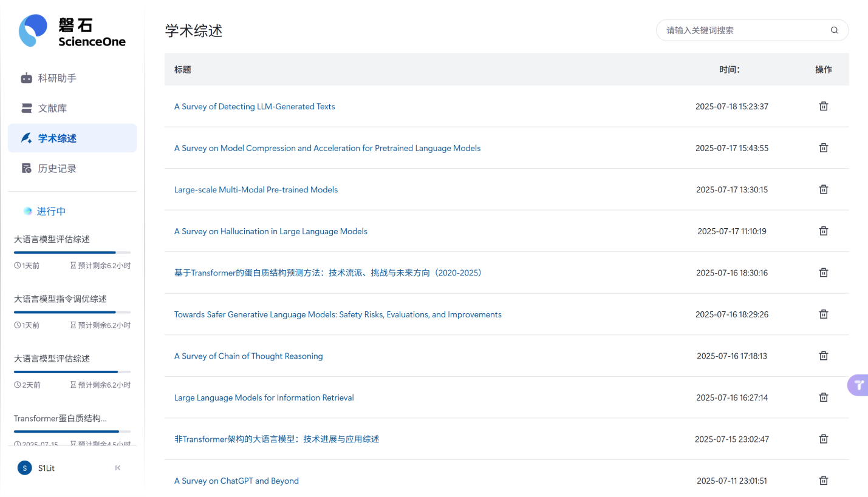Image resolution: width=868 pixels, height=497 pixels.
Task: Open 文献库 using its sidebar icon
Action: pyautogui.click(x=26, y=107)
